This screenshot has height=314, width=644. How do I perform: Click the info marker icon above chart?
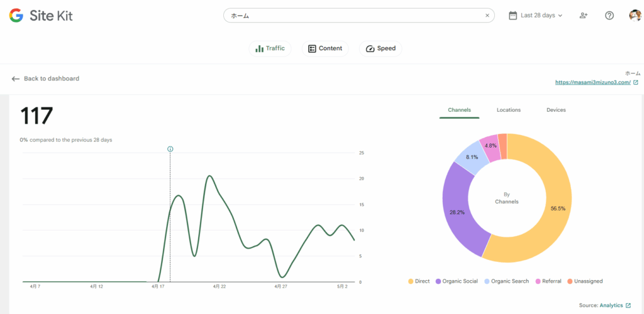pyautogui.click(x=170, y=149)
